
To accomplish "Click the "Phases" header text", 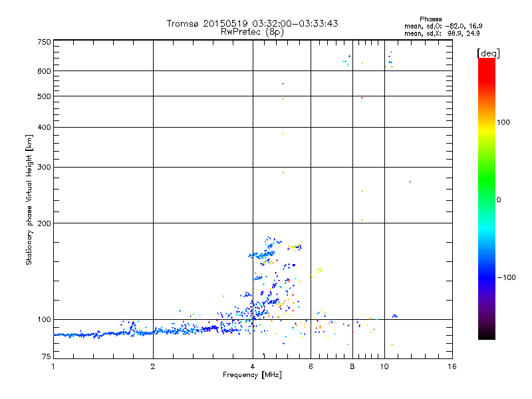I will click(x=430, y=19).
